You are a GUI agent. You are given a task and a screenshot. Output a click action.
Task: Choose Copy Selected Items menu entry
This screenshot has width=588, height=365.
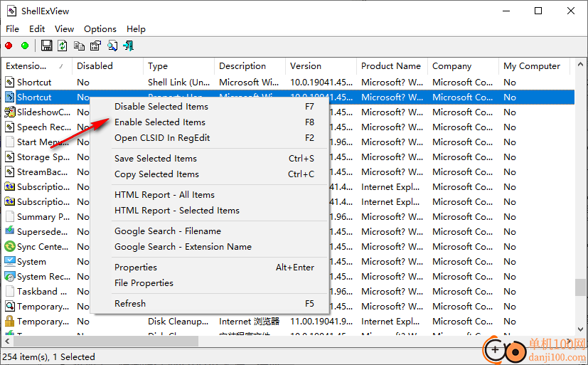click(210, 174)
